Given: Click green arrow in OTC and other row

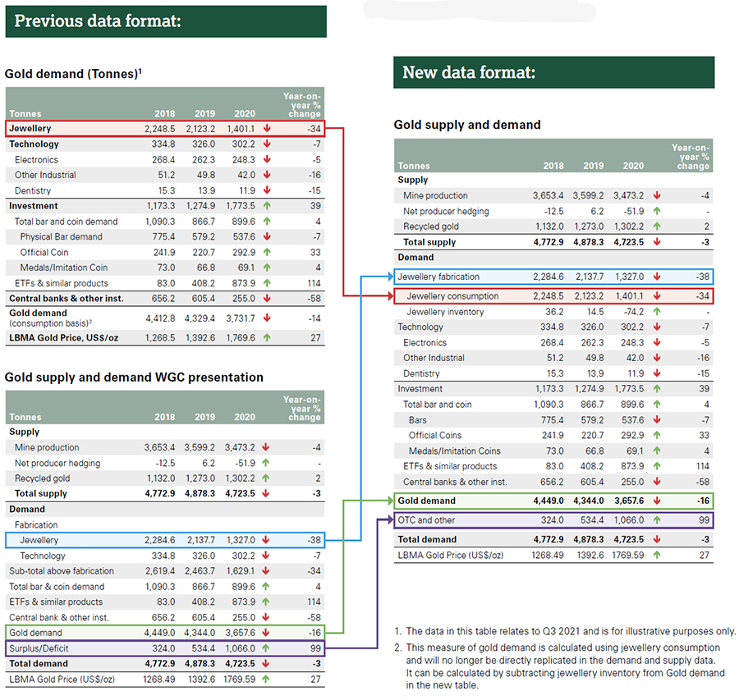Looking at the screenshot, I should [656, 520].
